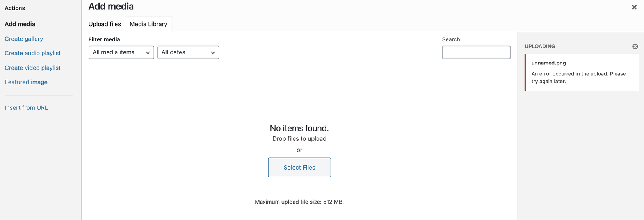Open Insert from URL
This screenshot has height=220, width=644.
[26, 107]
